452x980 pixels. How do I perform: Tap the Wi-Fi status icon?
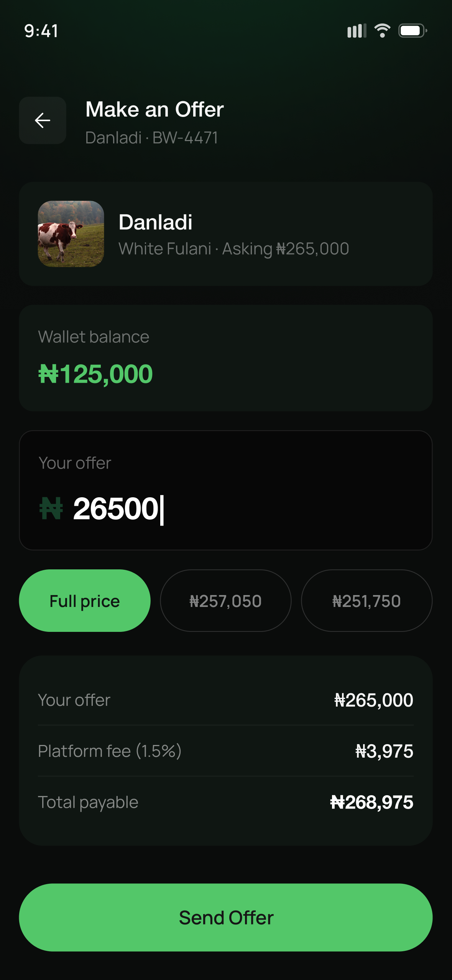[x=382, y=31]
